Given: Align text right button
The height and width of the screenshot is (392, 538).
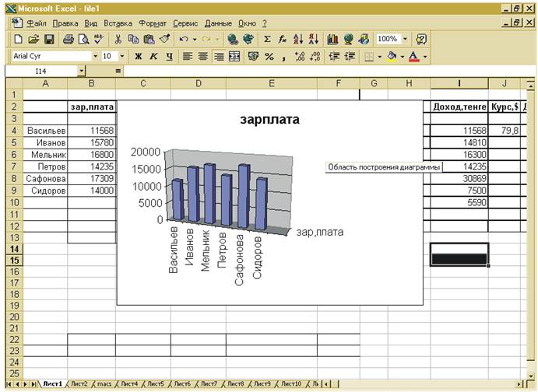Looking at the screenshot, I should [219, 57].
